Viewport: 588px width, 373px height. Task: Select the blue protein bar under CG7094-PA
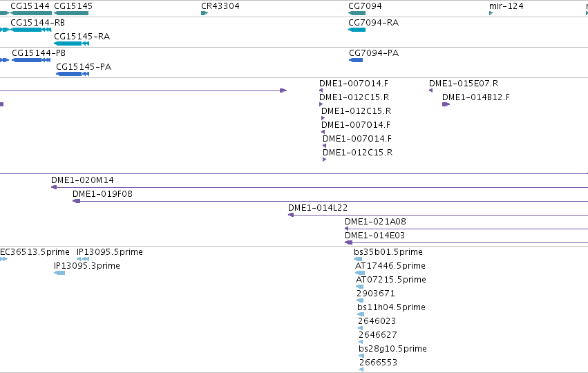point(356,60)
